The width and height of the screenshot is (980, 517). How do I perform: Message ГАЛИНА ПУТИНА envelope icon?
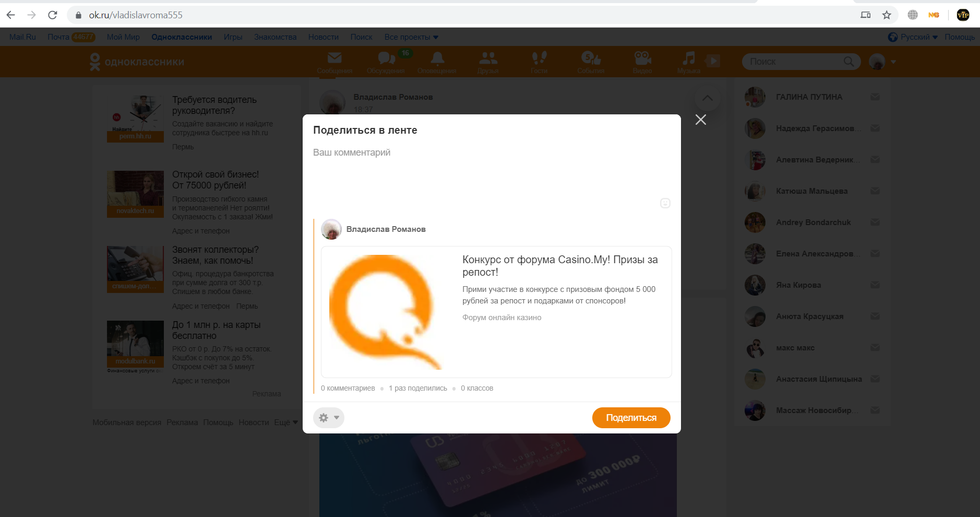pos(875,97)
